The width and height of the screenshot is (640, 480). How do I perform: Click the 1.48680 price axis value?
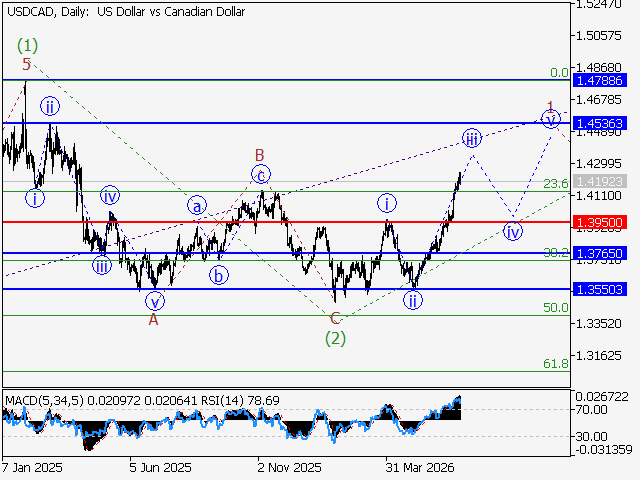click(598, 67)
